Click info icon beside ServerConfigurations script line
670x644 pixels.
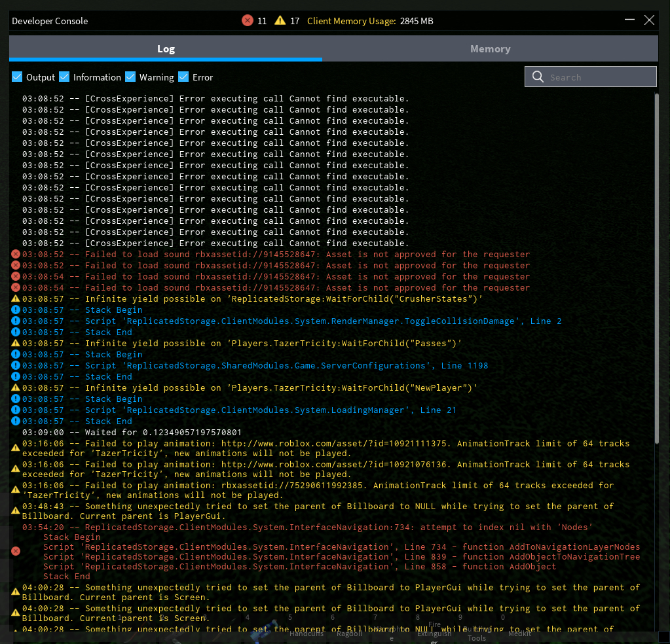click(16, 366)
